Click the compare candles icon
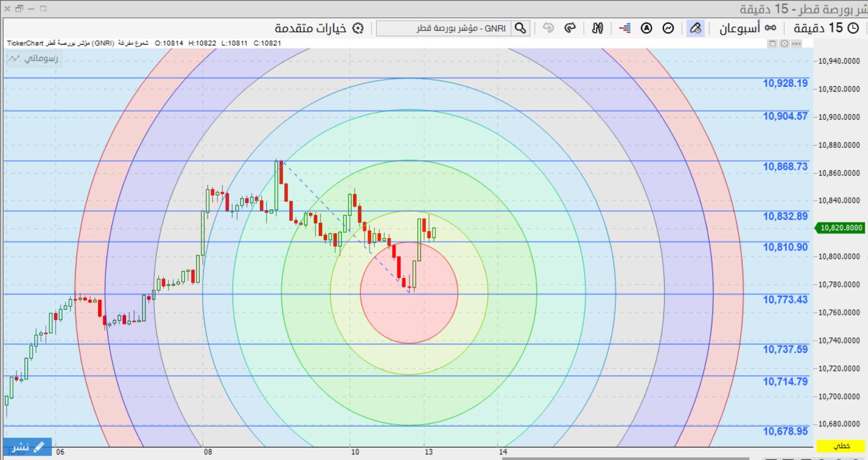The image size is (868, 460). point(598,28)
